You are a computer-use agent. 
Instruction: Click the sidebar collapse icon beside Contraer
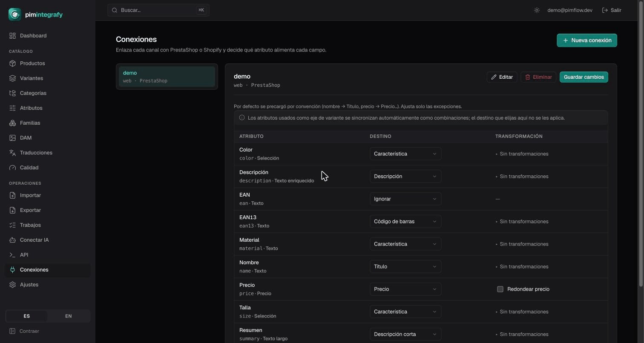[12, 331]
